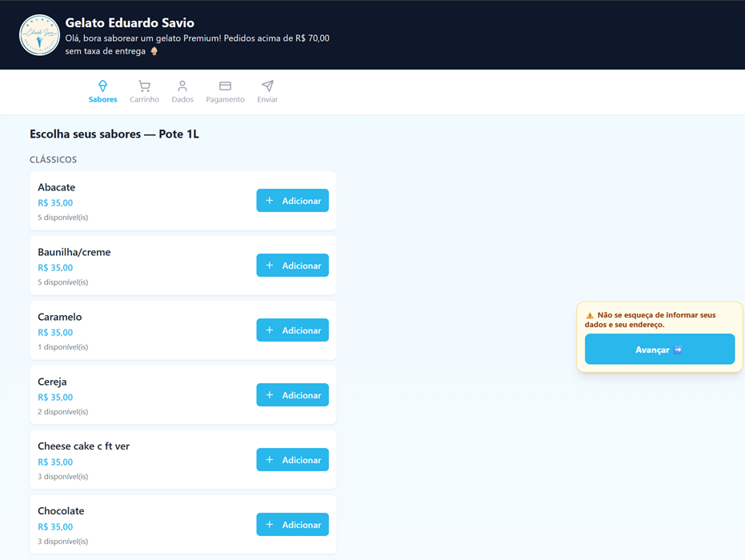
Task: Click the Chocolate flavor card title
Action: (x=61, y=511)
